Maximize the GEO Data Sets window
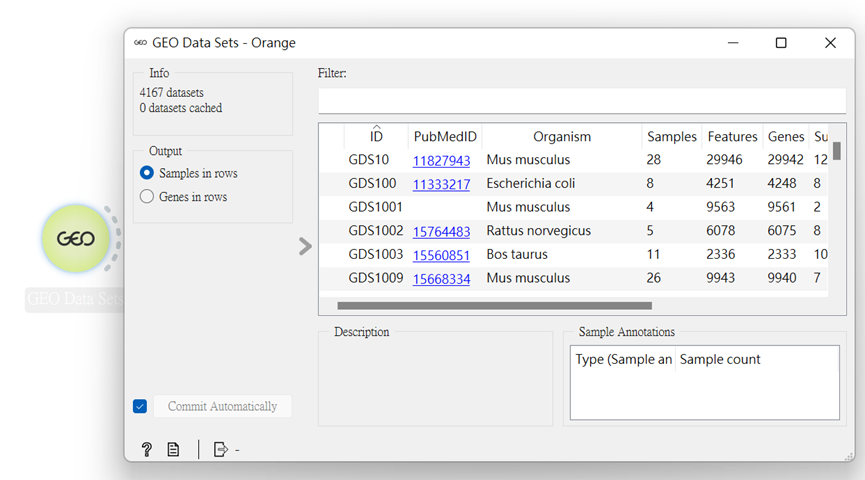Screen dimensions: 865x480 (x=781, y=43)
